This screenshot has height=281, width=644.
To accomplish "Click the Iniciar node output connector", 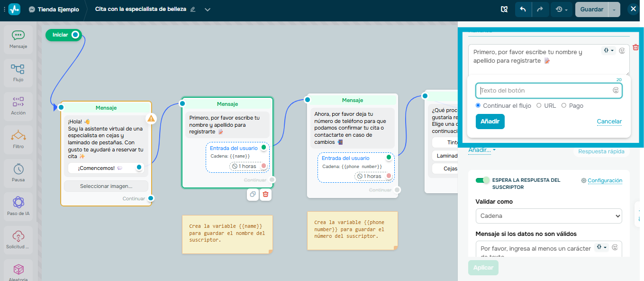I will (75, 35).
